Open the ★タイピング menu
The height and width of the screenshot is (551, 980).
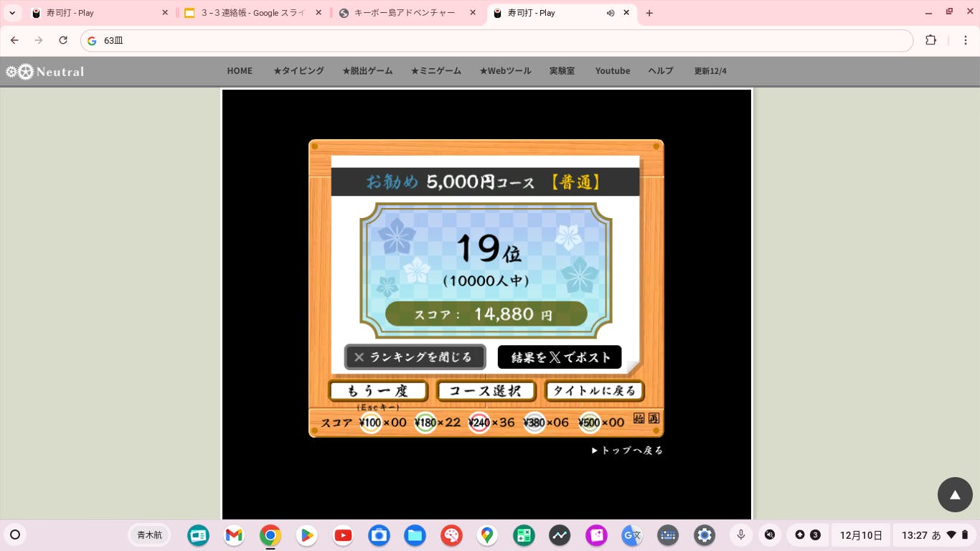point(298,71)
